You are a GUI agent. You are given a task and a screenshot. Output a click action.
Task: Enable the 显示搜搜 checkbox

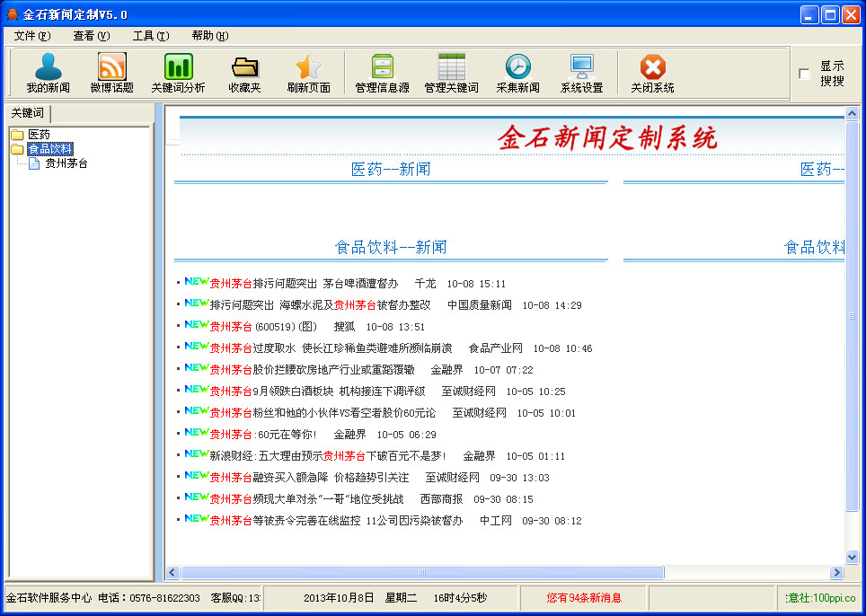804,74
